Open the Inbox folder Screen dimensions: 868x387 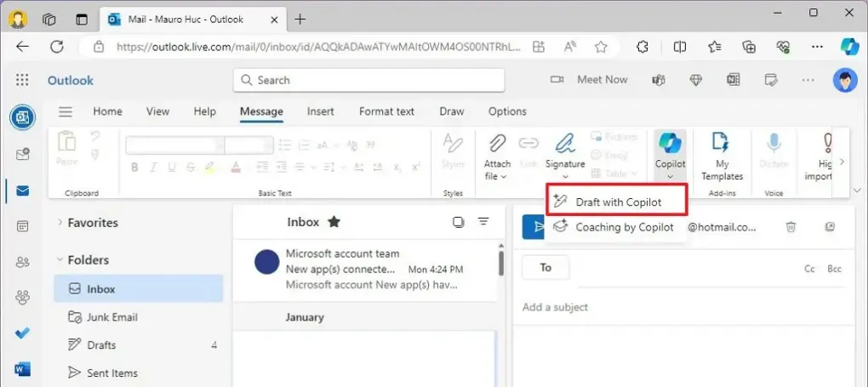pyautogui.click(x=139, y=289)
